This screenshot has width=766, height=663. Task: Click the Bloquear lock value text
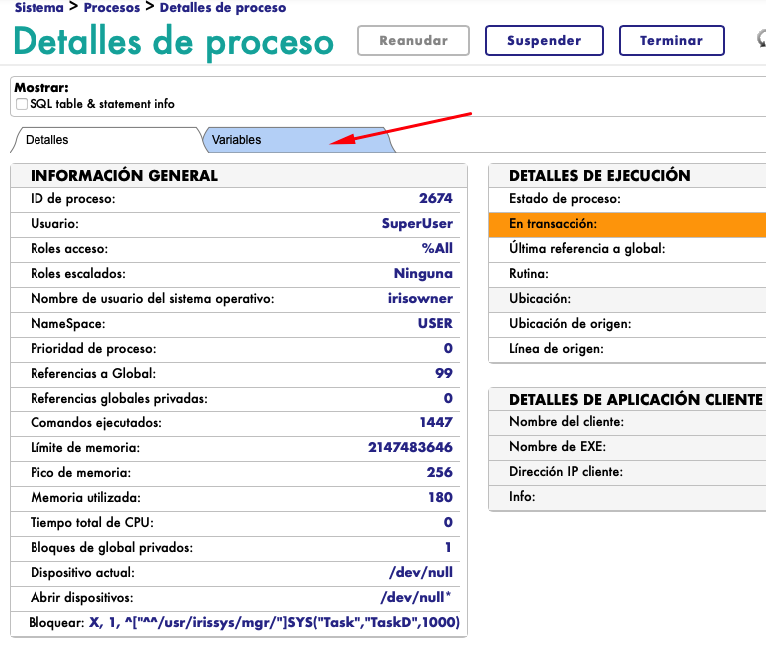pyautogui.click(x=274, y=623)
